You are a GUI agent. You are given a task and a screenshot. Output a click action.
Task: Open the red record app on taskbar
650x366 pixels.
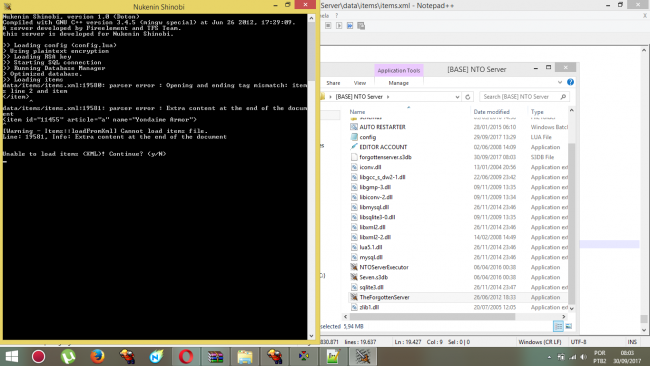click(39, 356)
